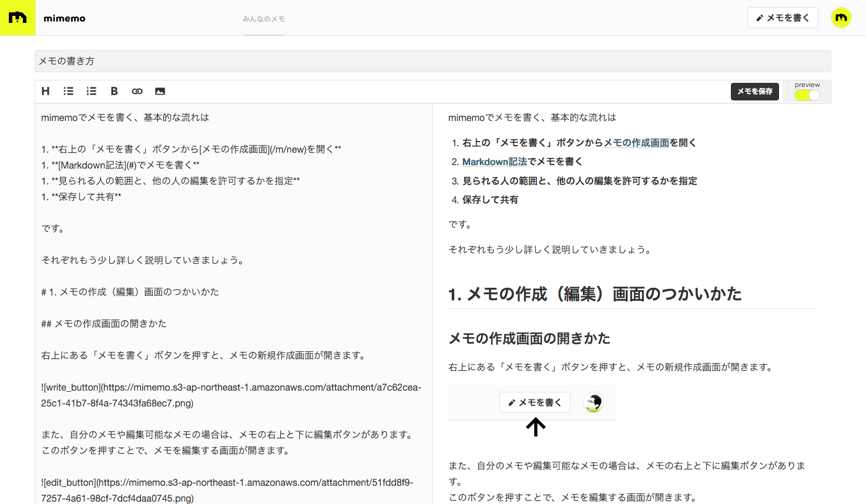This screenshot has width=866, height=504.
Task: Click editor text 'mimemoでメモを書く、基本的な流れは'
Action: click(x=125, y=117)
